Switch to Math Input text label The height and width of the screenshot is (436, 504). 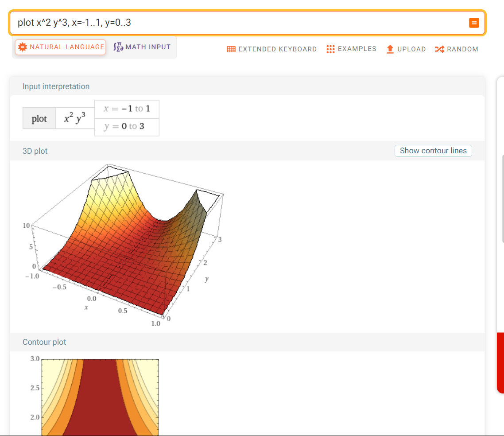[x=148, y=47]
